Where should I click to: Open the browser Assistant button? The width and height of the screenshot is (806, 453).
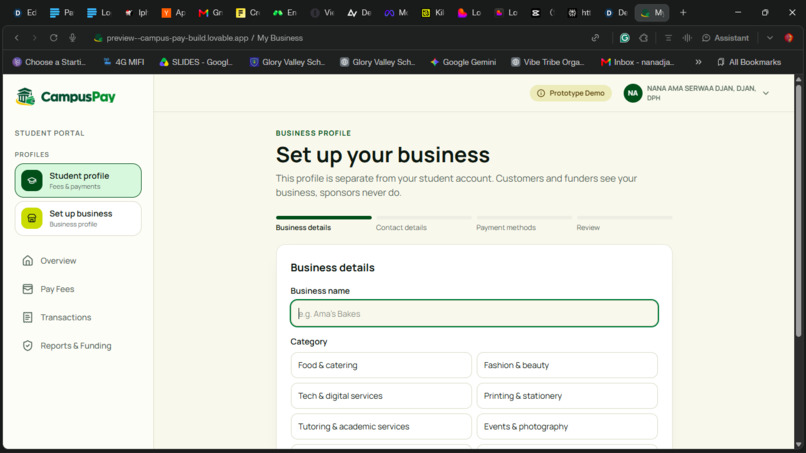click(x=725, y=38)
